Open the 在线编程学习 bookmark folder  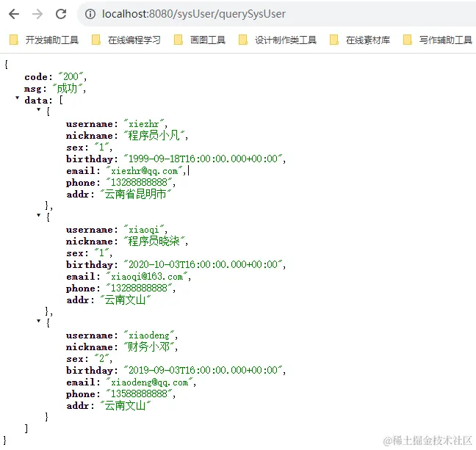coord(126,40)
